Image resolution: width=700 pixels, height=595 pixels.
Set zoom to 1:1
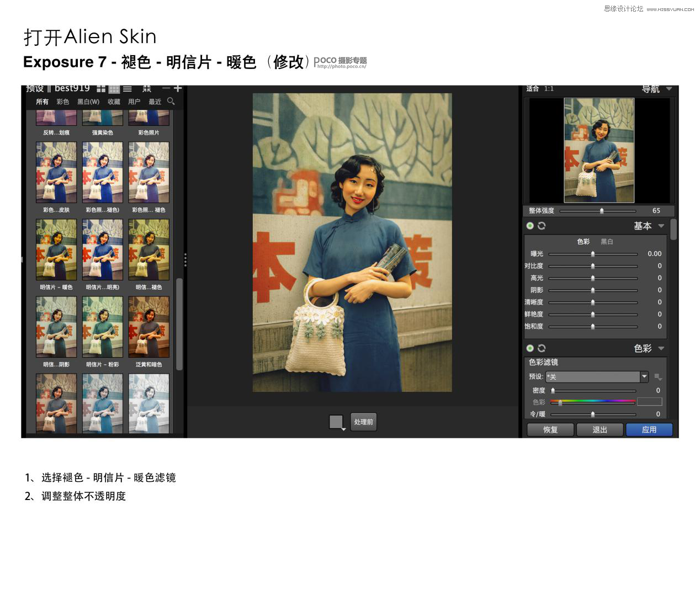tap(549, 89)
